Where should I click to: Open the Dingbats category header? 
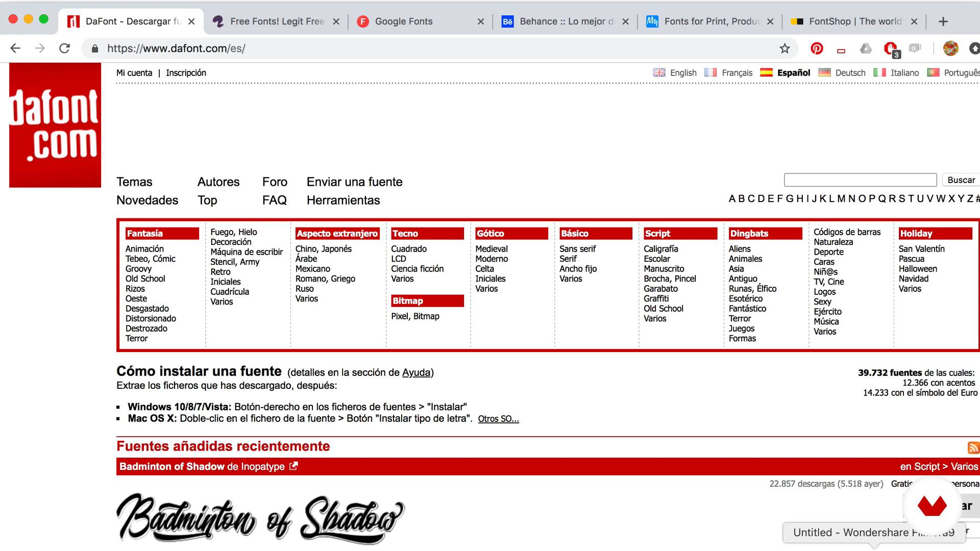coord(765,233)
